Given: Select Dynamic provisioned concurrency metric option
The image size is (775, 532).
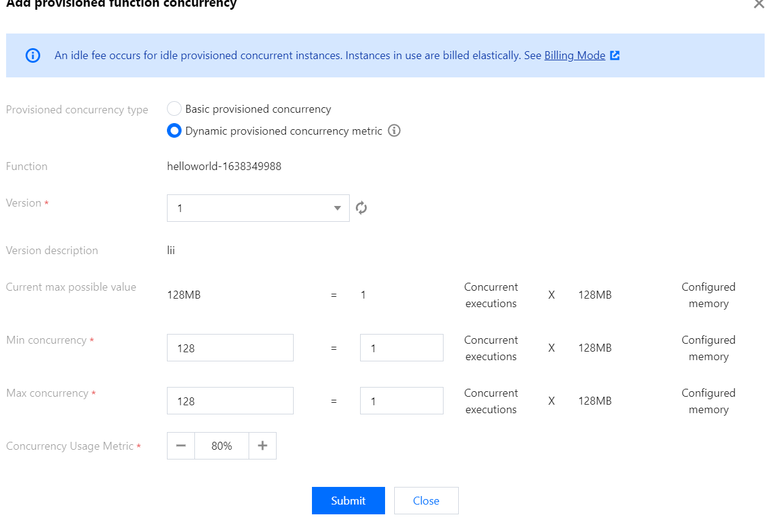Looking at the screenshot, I should (174, 130).
